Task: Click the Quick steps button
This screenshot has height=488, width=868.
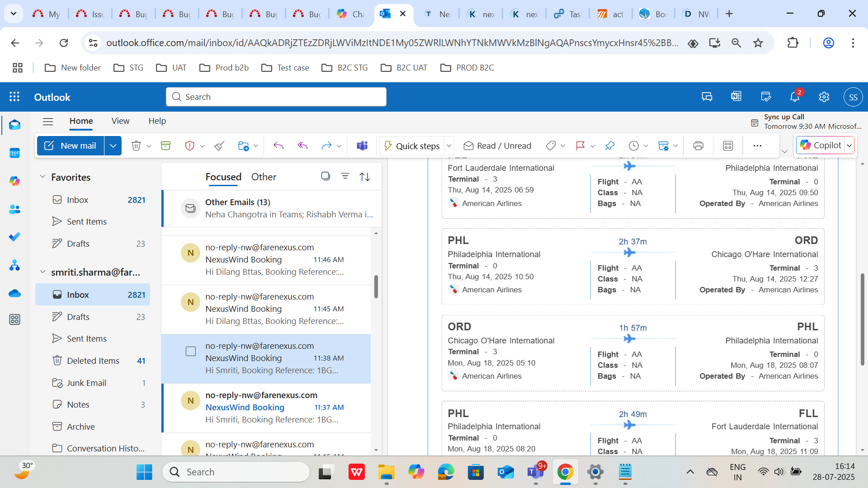Action: click(x=412, y=145)
